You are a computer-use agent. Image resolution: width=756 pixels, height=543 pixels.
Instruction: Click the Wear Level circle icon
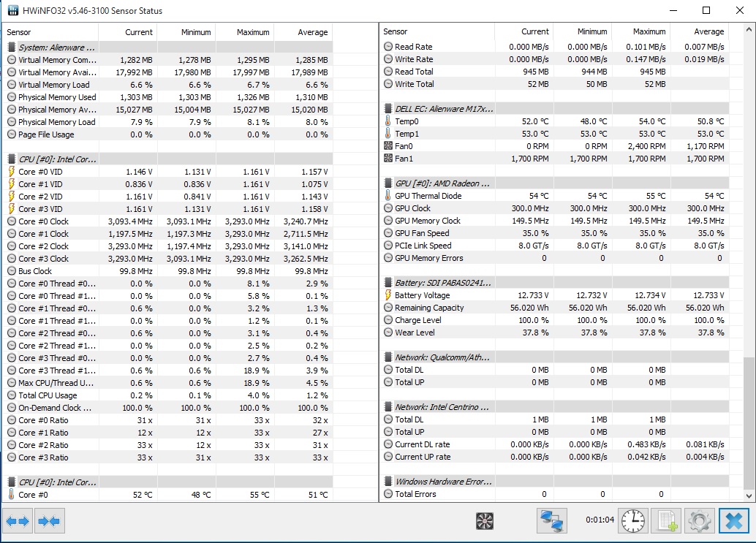pyautogui.click(x=388, y=333)
